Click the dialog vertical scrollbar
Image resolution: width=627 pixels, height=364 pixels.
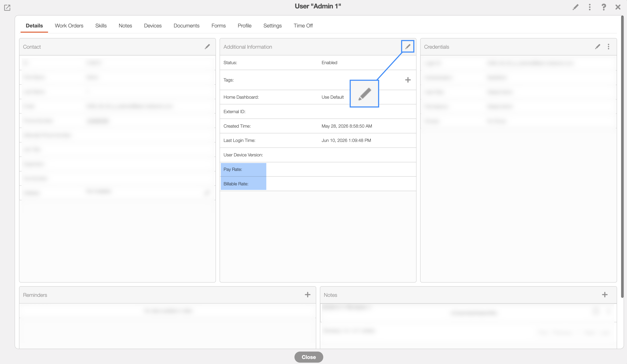pyautogui.click(x=622, y=157)
